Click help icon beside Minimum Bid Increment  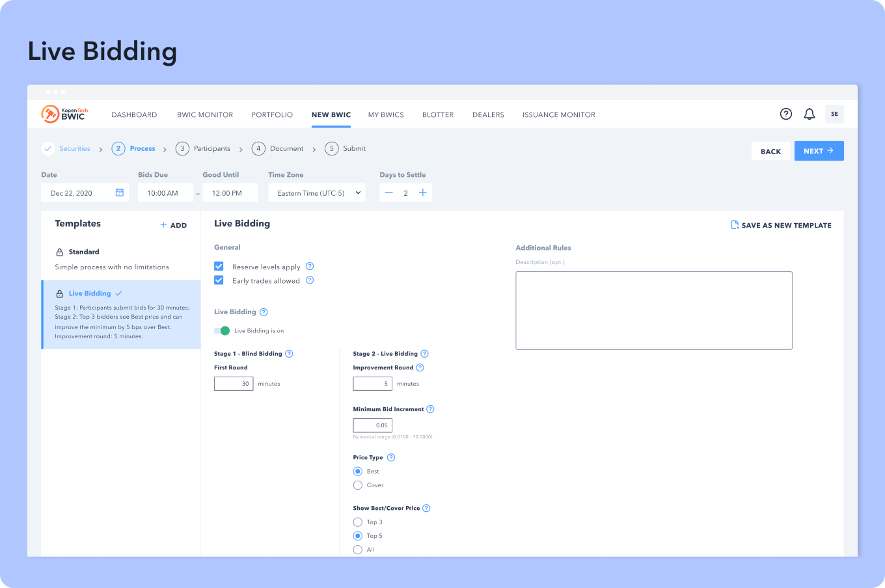click(x=430, y=409)
